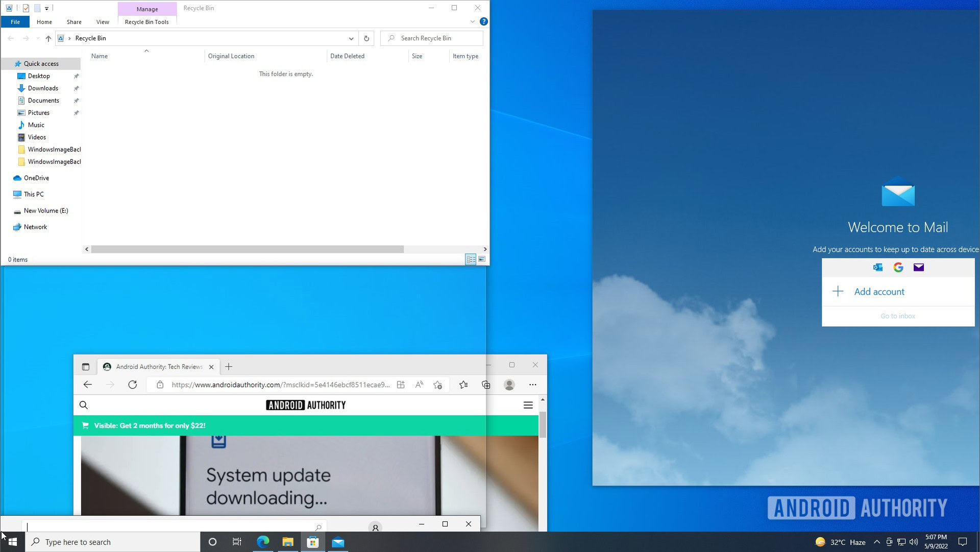Click the Recycle Bin Tools Manage tab
Image resolution: width=980 pixels, height=552 pixels.
click(x=146, y=8)
